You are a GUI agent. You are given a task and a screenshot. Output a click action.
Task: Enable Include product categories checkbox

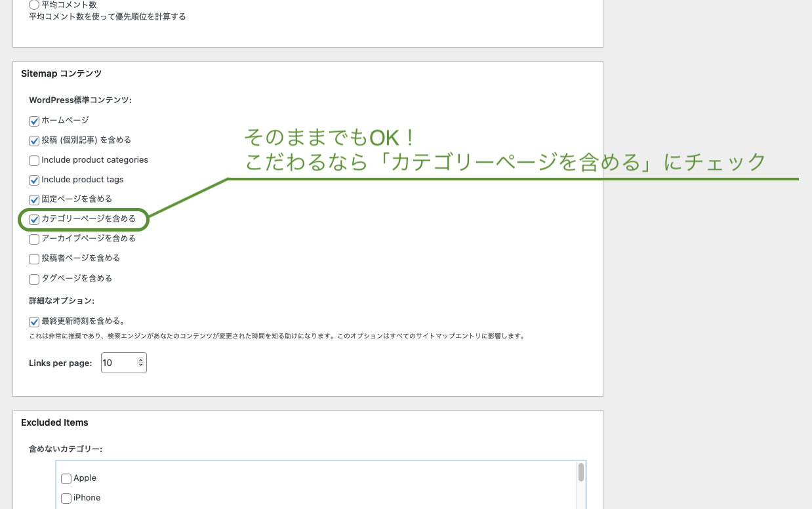[34, 161]
